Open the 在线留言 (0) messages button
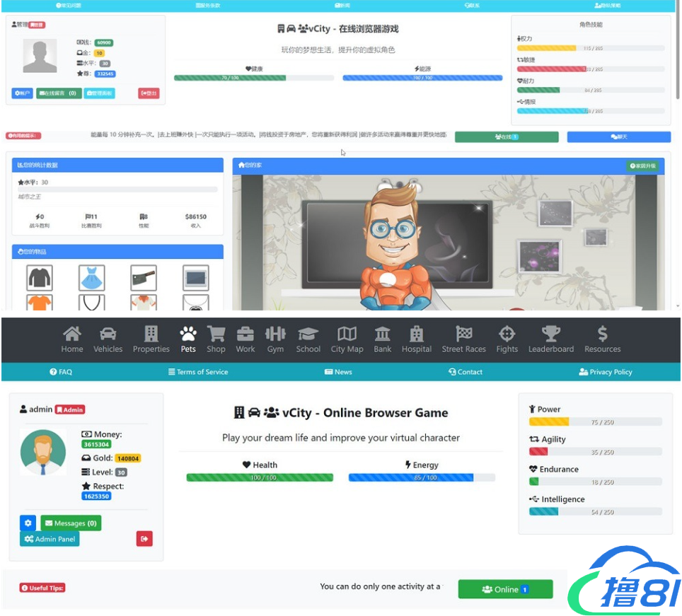This screenshot has height=616, width=682. [x=59, y=93]
